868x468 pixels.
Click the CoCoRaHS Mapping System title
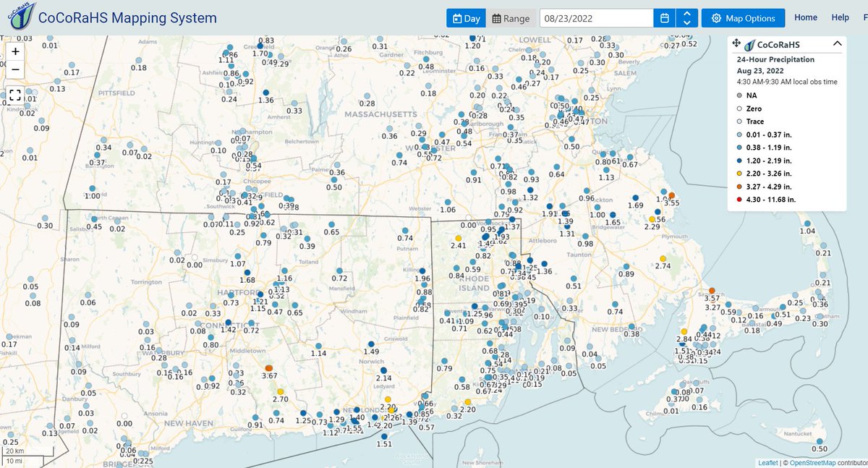[x=127, y=18]
